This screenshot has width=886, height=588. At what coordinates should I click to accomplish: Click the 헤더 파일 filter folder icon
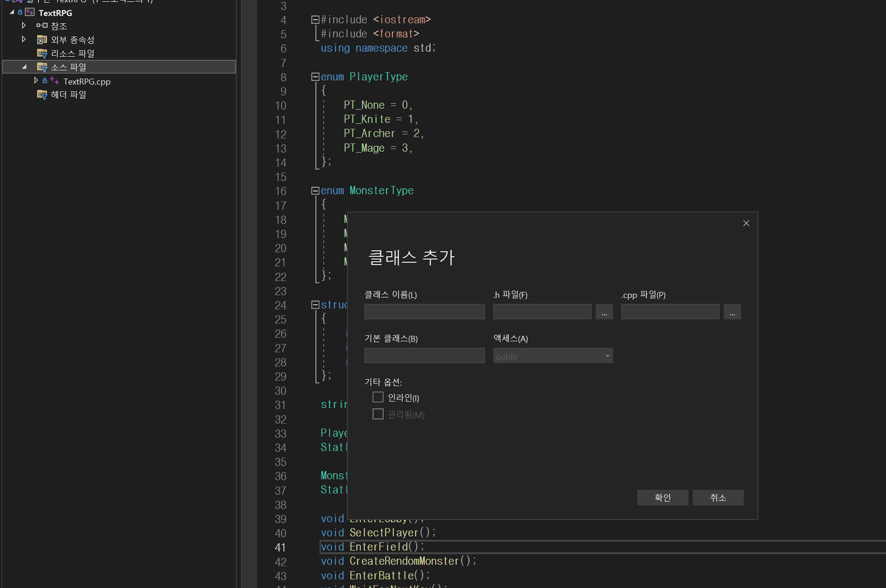[x=42, y=95]
